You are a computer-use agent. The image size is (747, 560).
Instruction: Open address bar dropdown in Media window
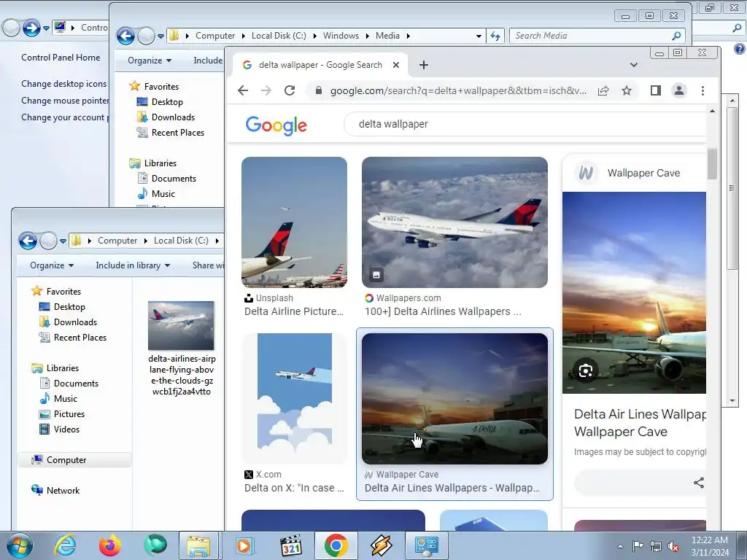click(x=479, y=36)
